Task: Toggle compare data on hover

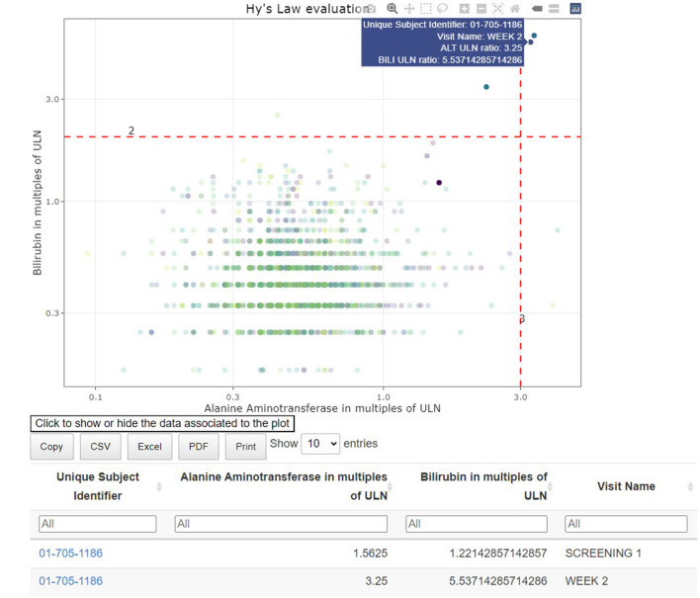Action: (x=554, y=9)
